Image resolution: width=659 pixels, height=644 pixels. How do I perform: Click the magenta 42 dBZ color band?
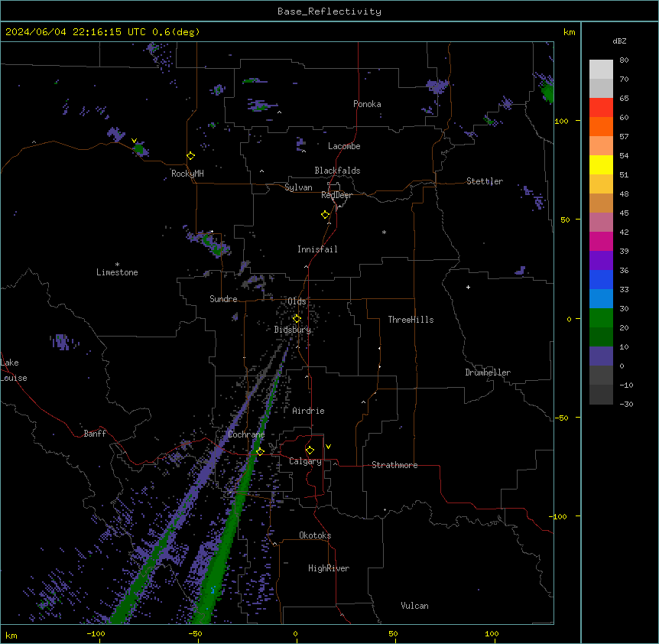[x=601, y=241]
